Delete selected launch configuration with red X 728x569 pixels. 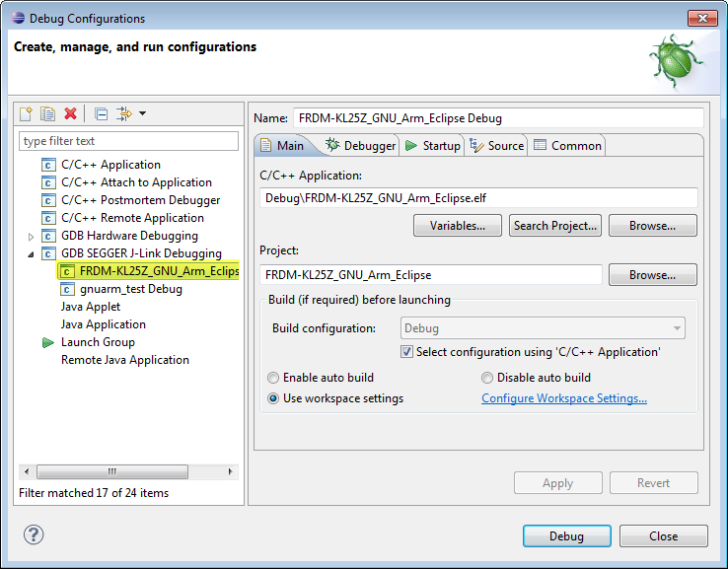point(70,114)
